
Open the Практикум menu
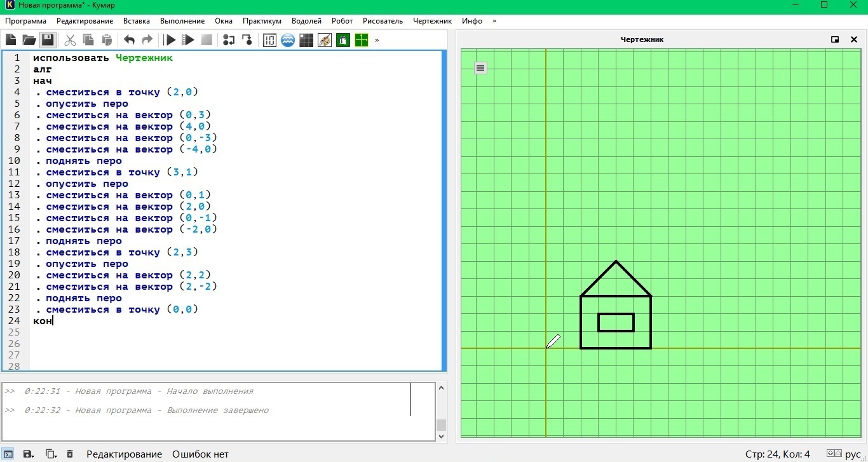(262, 21)
